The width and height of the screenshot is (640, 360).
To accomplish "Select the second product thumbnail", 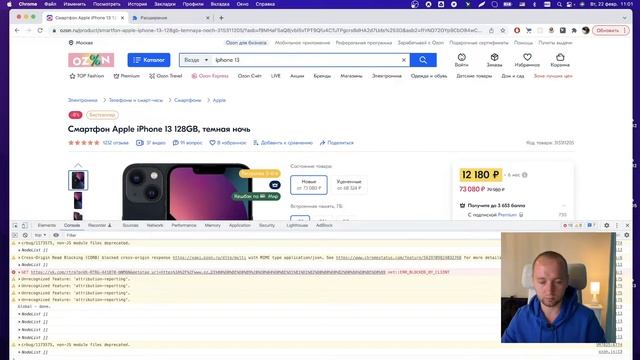I will [x=78, y=201].
